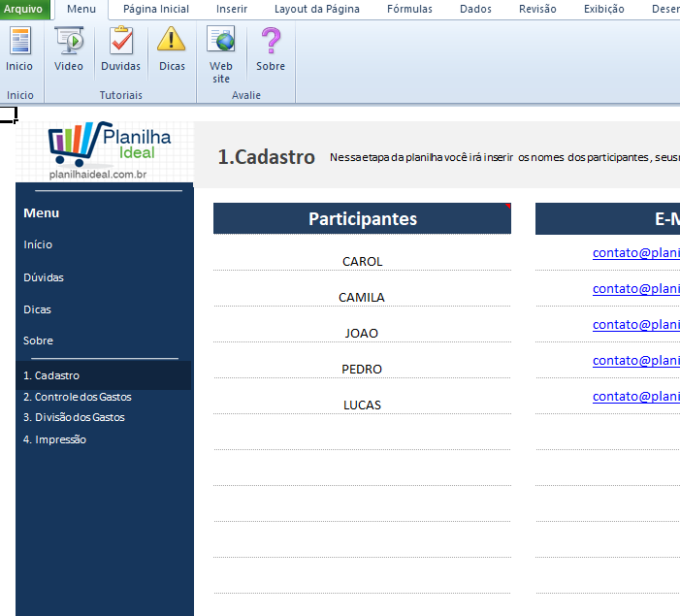Open the email link in CAMILA's row

click(635, 289)
